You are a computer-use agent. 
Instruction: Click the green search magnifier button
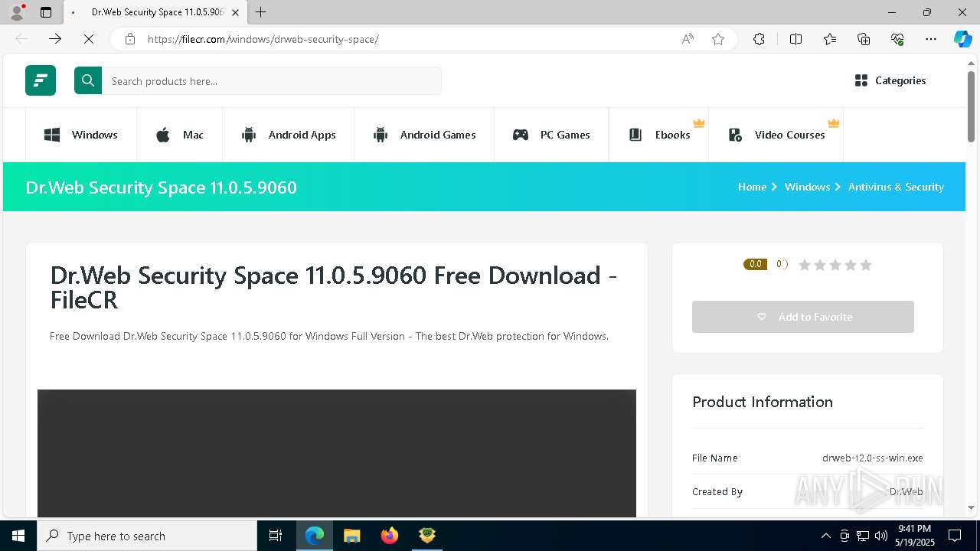pyautogui.click(x=88, y=80)
